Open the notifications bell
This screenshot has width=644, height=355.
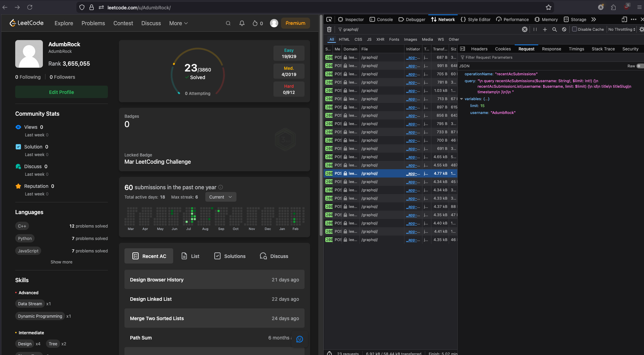pyautogui.click(x=242, y=23)
